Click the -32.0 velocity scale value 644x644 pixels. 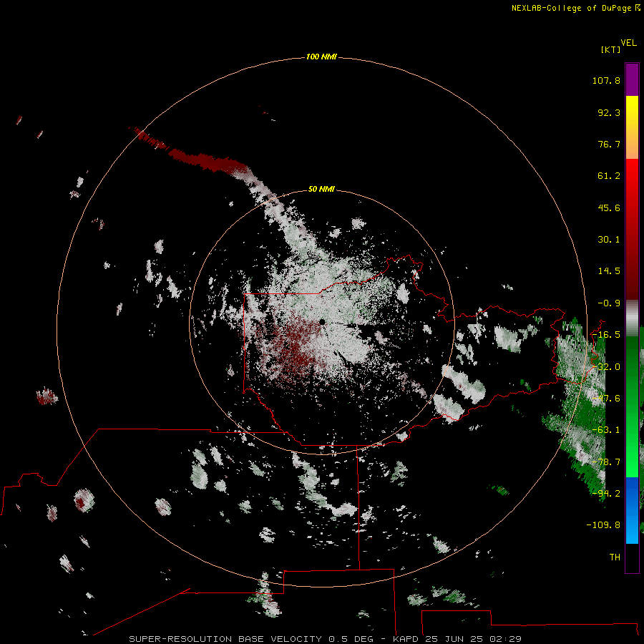pos(606,367)
